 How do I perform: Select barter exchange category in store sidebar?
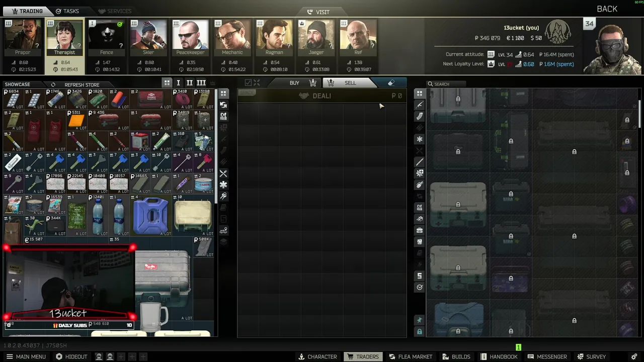click(x=223, y=105)
